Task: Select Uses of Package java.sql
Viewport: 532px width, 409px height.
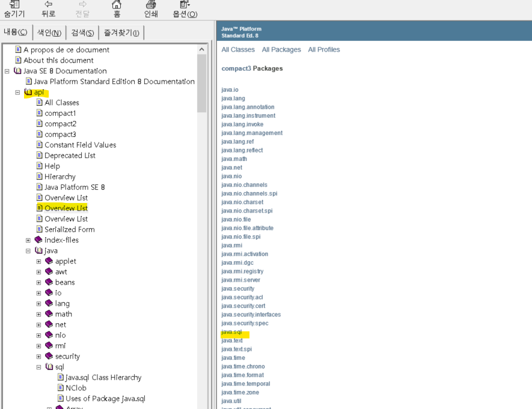Action: (x=105, y=399)
